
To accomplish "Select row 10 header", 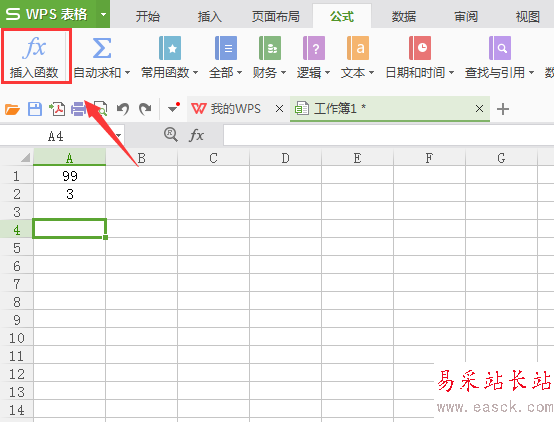I will pyautogui.click(x=17, y=338).
